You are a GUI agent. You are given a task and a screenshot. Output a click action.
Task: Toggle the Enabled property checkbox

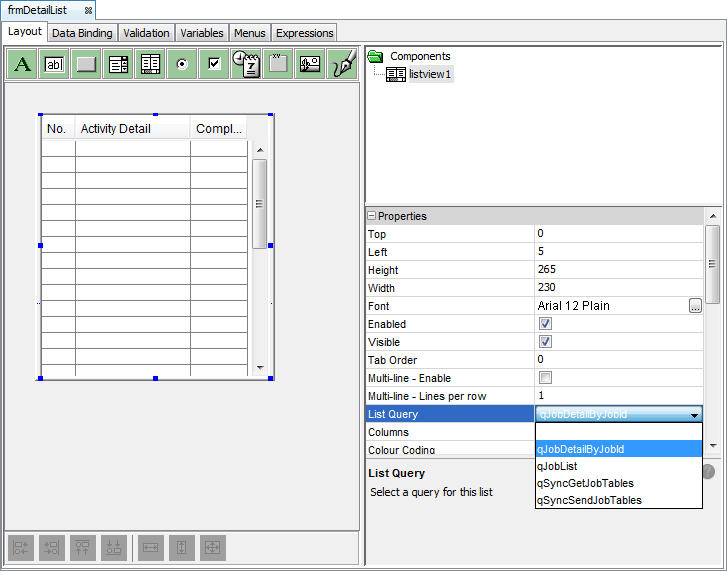[545, 324]
